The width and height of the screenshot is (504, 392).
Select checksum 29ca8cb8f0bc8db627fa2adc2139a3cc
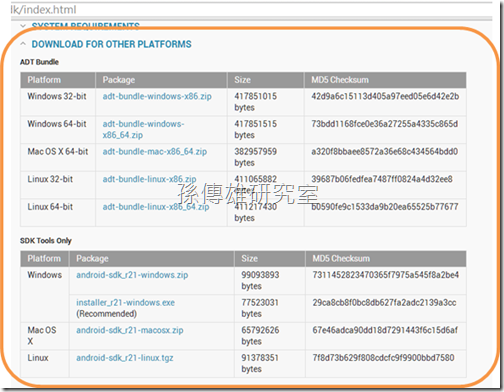[384, 303]
